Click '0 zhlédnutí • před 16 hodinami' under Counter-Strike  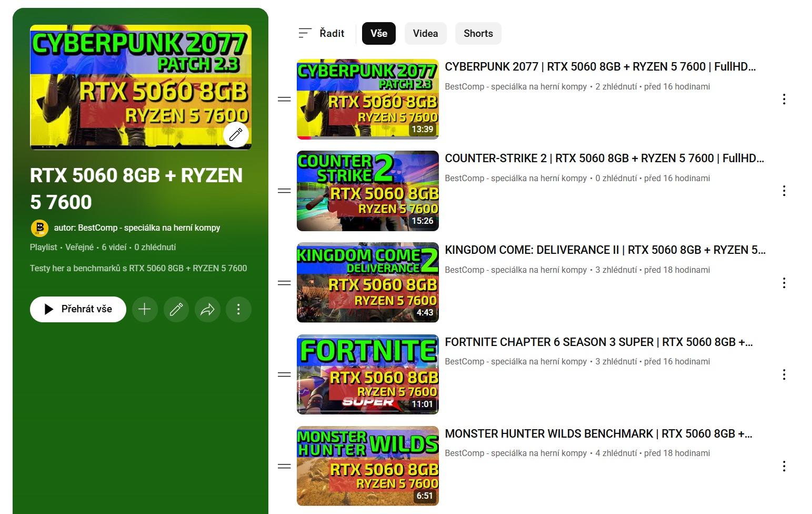[x=653, y=178]
